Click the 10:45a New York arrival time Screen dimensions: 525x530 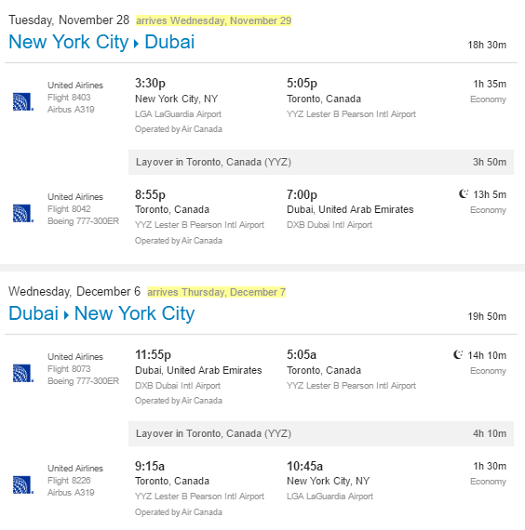305,466
